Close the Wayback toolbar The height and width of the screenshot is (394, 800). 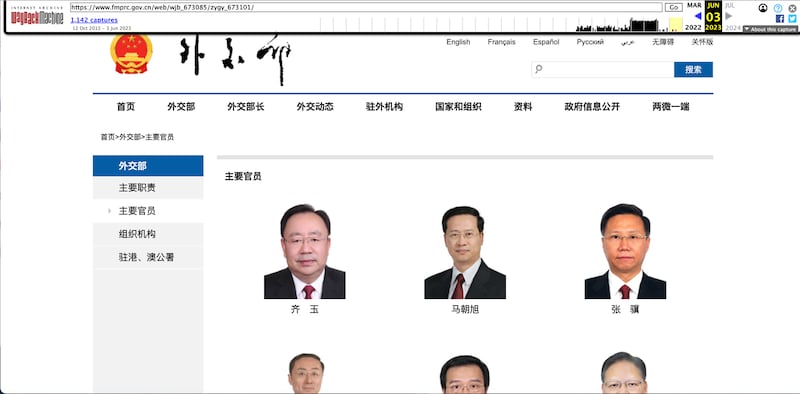(x=792, y=8)
